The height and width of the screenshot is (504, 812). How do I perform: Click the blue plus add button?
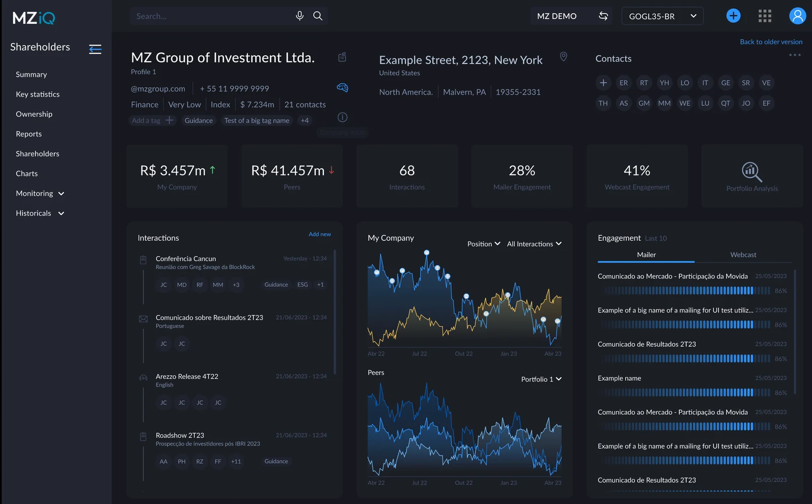coord(733,16)
